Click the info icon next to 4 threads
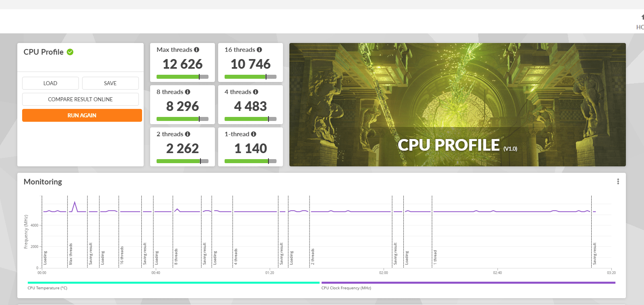The height and width of the screenshot is (305, 644). click(x=256, y=92)
